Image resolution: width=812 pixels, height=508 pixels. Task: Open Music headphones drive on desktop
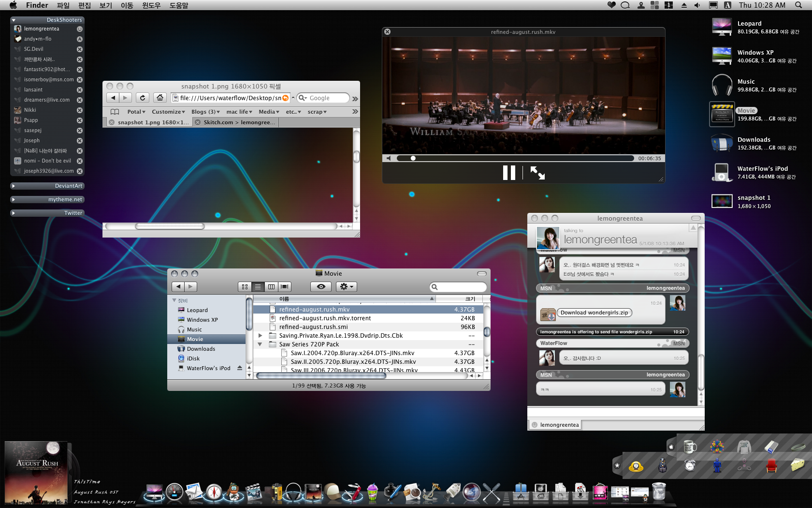pos(722,85)
